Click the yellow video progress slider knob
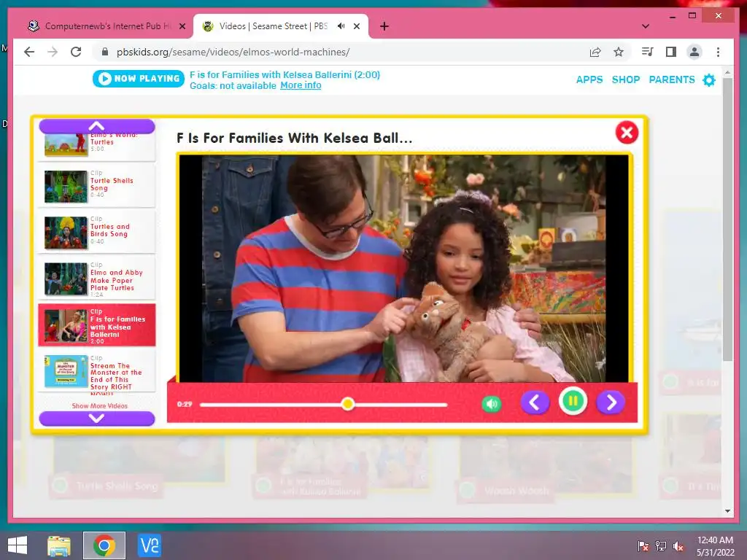Image resolution: width=747 pixels, height=560 pixels. click(348, 404)
